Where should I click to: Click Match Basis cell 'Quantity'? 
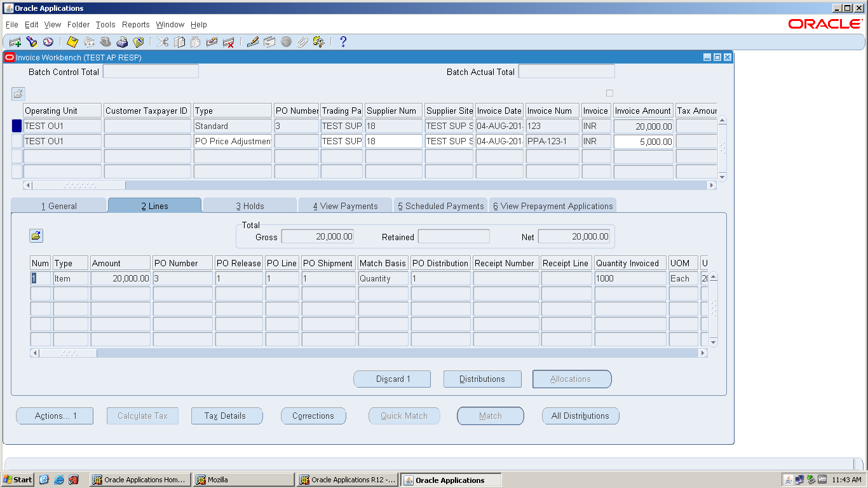pyautogui.click(x=383, y=278)
